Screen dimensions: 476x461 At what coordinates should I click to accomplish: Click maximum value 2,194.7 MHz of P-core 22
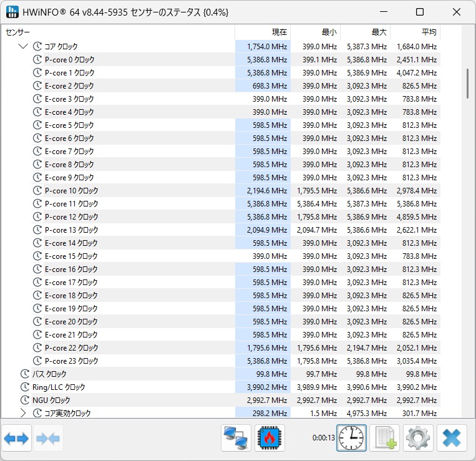(x=367, y=348)
